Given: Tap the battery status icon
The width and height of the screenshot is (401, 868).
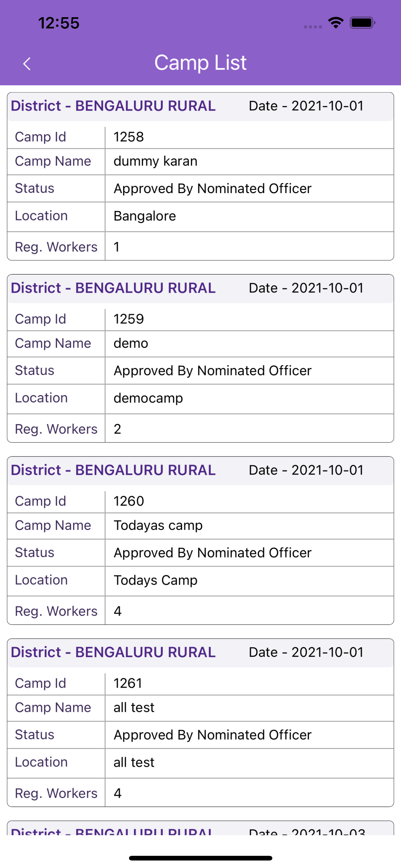Looking at the screenshot, I should [362, 23].
